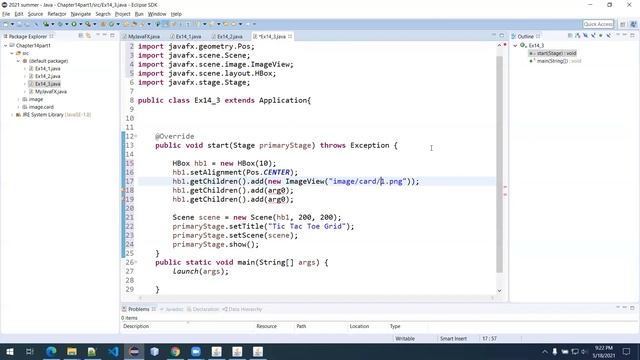Click the Eclipse icon in the taskbar
The image size is (640, 360).
(x=134, y=351)
